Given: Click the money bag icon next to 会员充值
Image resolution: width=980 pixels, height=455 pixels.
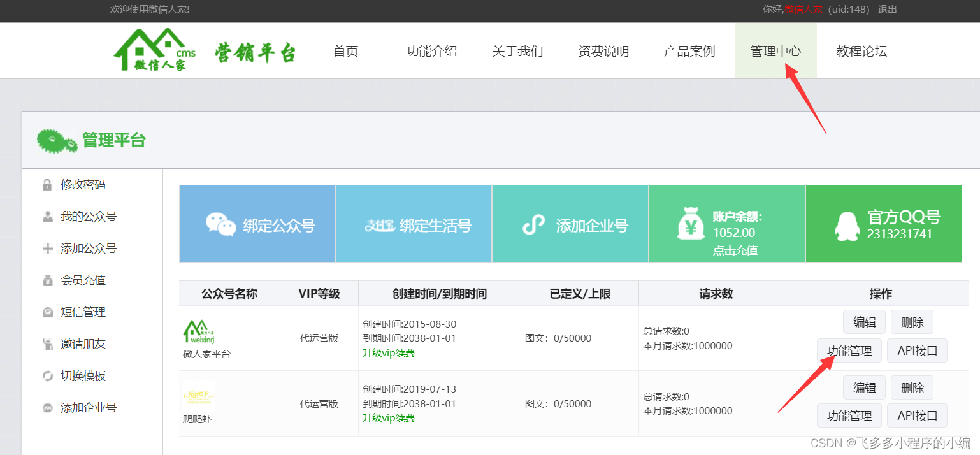Looking at the screenshot, I should pyautogui.click(x=47, y=280).
